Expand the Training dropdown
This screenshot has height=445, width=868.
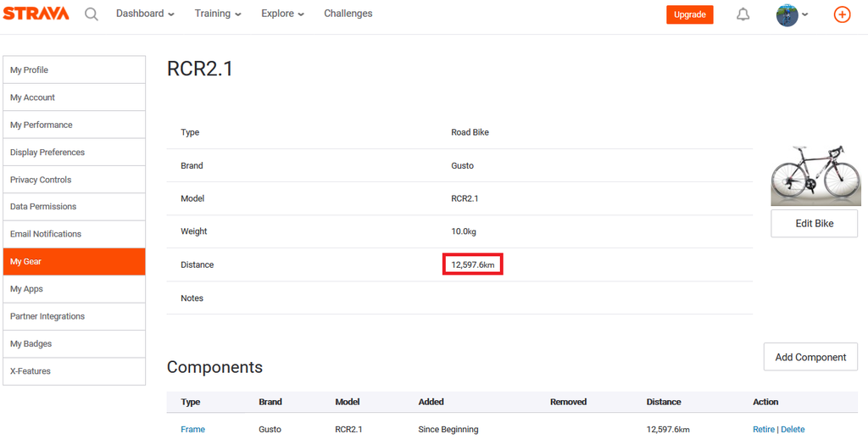[218, 14]
